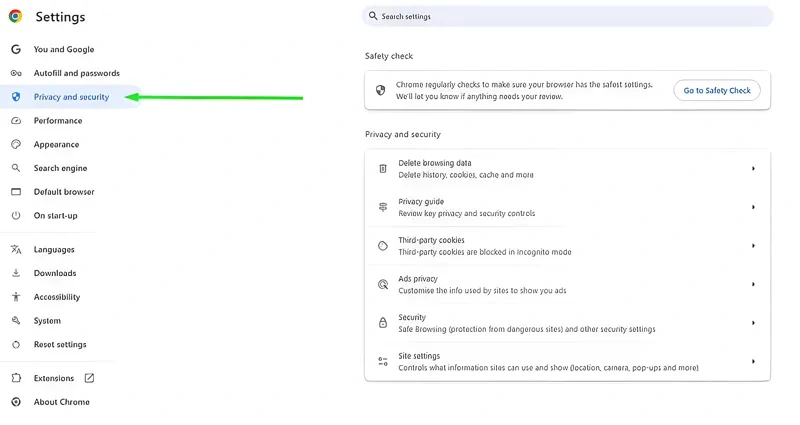Click the palette icon for Appearance

16,144
